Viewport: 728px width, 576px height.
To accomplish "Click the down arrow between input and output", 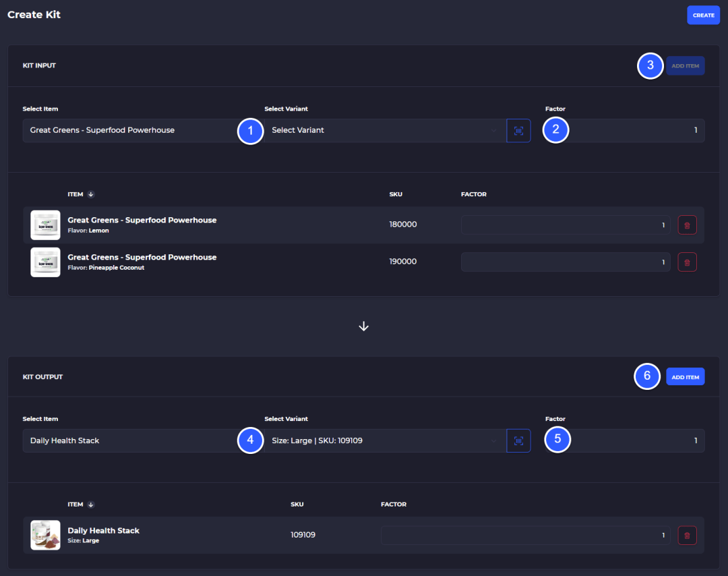I will click(x=363, y=326).
